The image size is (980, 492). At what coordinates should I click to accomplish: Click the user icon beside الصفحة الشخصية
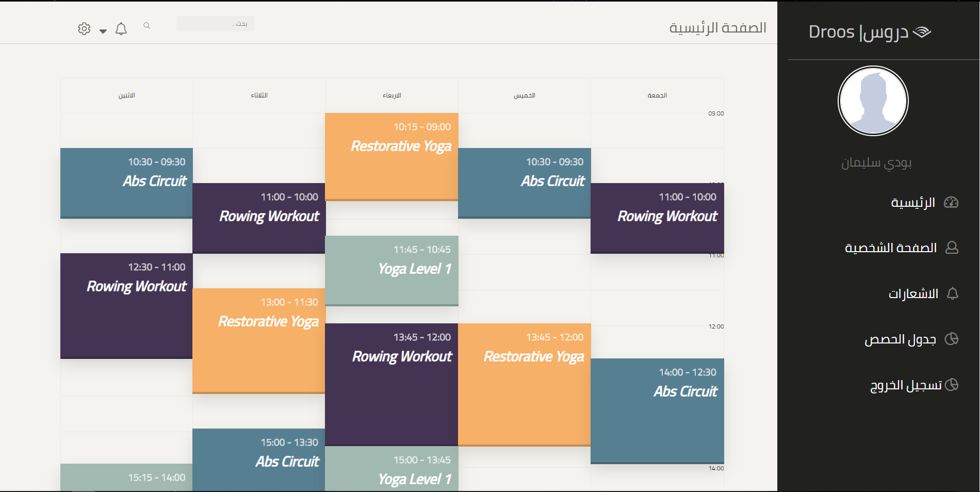point(952,248)
